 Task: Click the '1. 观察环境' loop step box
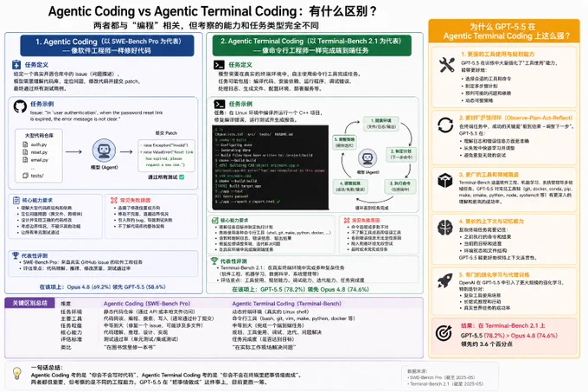click(x=381, y=124)
